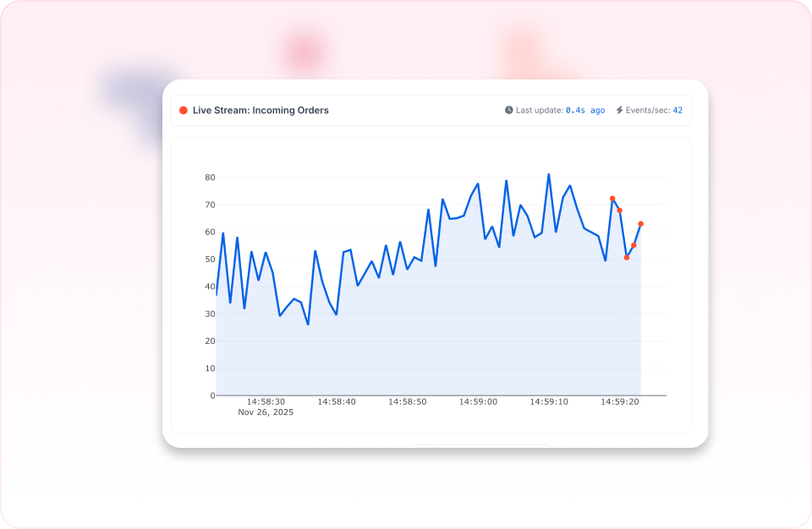The height and width of the screenshot is (529, 812).
Task: Click the 80 value on y-axis
Action: click(x=210, y=177)
